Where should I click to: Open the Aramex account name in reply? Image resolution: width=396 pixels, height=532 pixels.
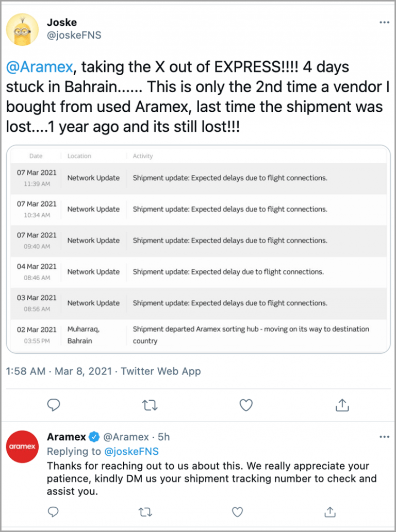(x=66, y=437)
